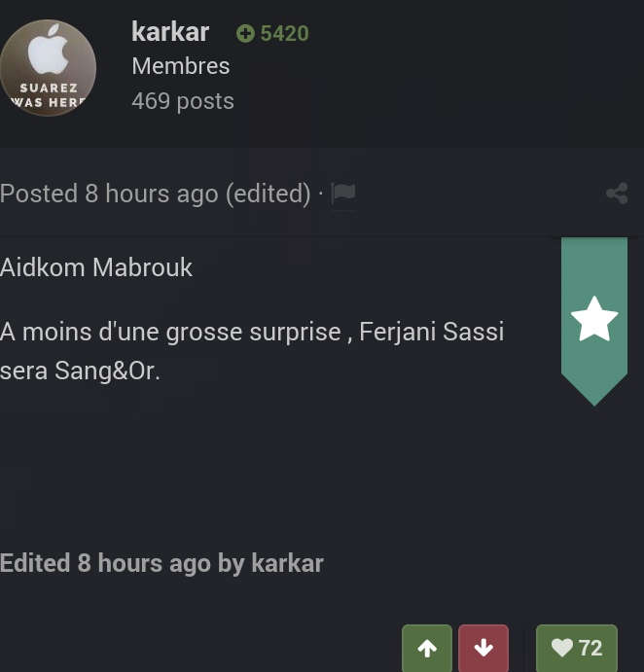This screenshot has height=672, width=644.
Task: Click the green plus reputation icon
Action: [x=245, y=34]
